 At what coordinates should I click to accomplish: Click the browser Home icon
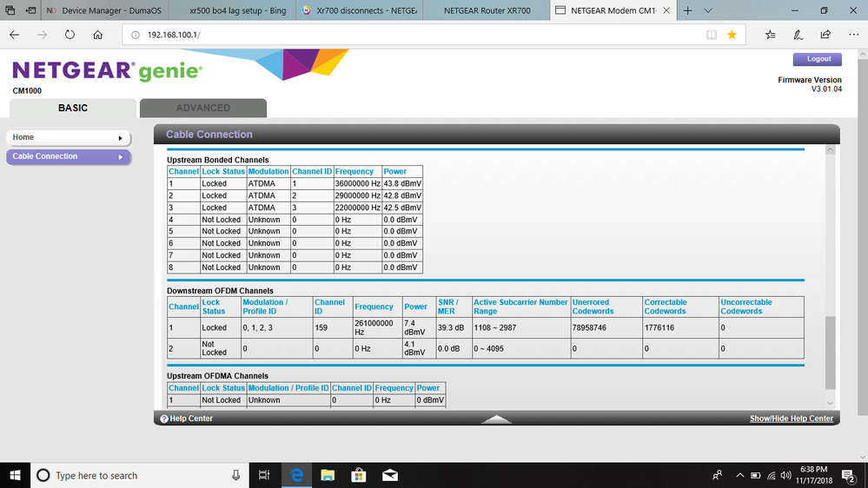[x=97, y=35]
